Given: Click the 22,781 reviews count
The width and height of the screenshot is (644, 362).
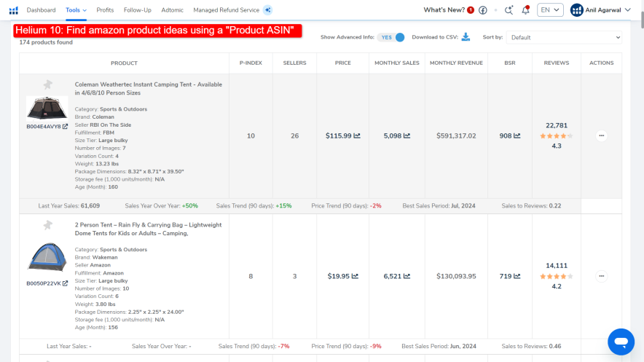Looking at the screenshot, I should coord(557,125).
